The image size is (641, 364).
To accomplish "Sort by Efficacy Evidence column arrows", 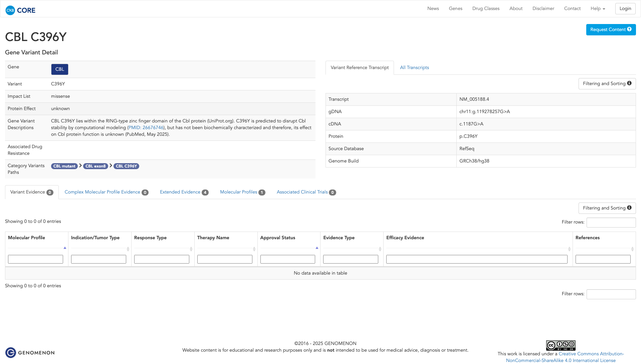I will click(x=569, y=249).
